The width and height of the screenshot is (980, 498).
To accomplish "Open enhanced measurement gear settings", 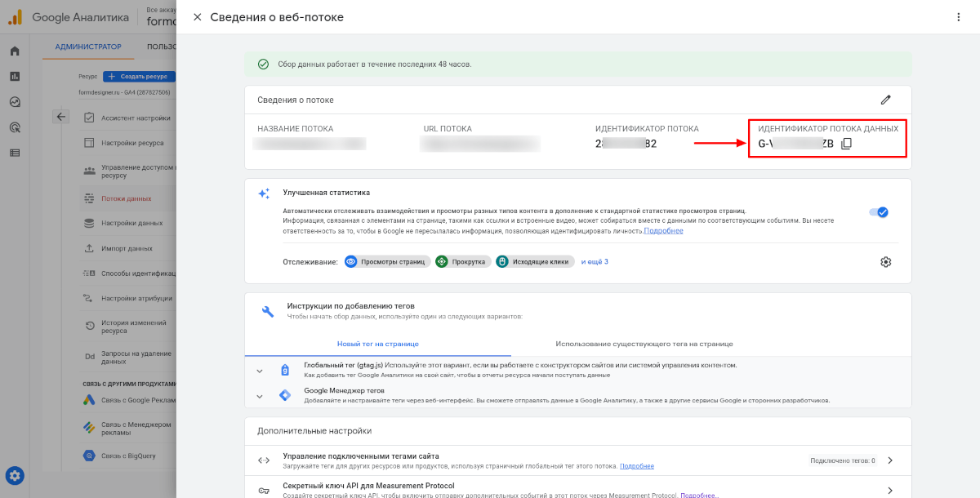I will 885,262.
